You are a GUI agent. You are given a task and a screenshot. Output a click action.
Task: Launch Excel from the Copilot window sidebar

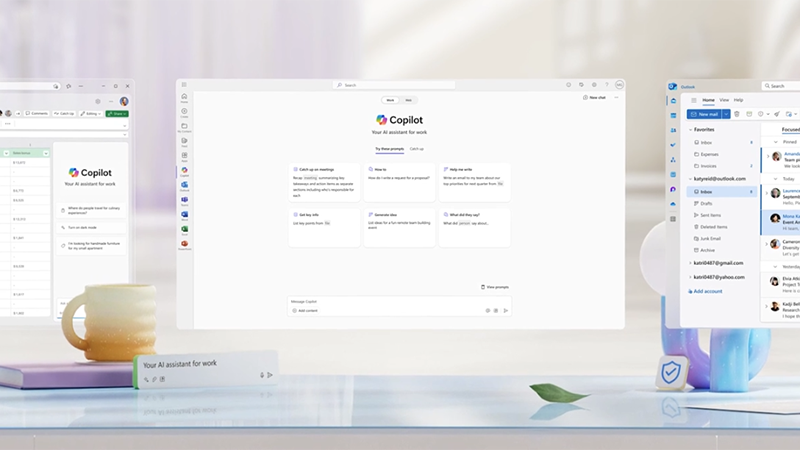tap(184, 230)
